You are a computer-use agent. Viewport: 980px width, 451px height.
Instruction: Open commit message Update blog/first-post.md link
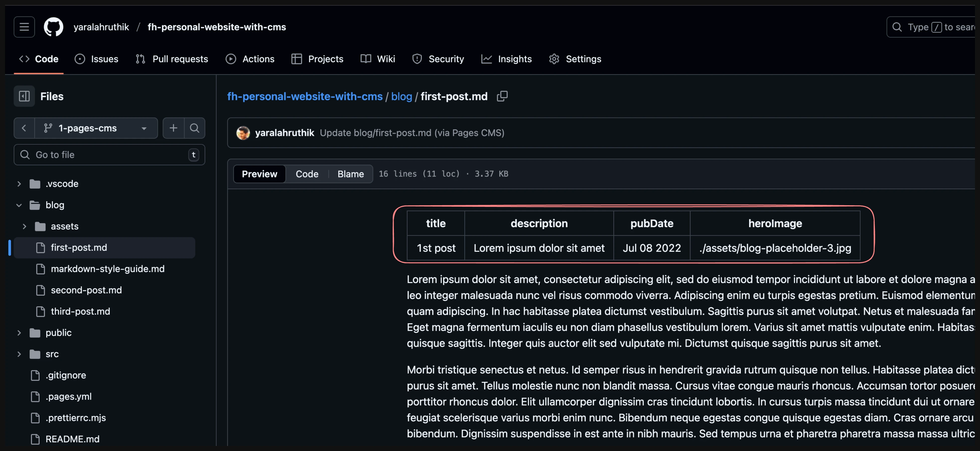[412, 133]
